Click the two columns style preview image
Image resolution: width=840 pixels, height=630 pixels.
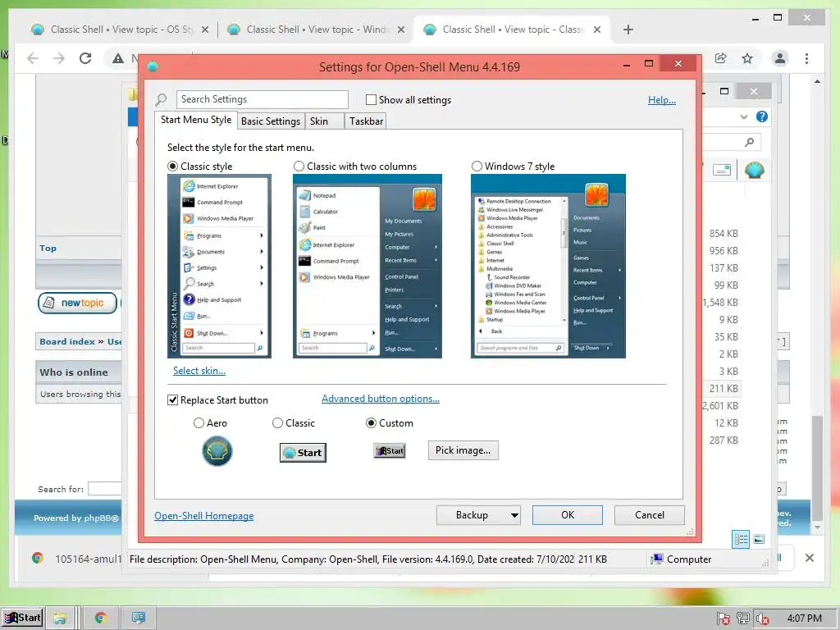click(x=367, y=267)
